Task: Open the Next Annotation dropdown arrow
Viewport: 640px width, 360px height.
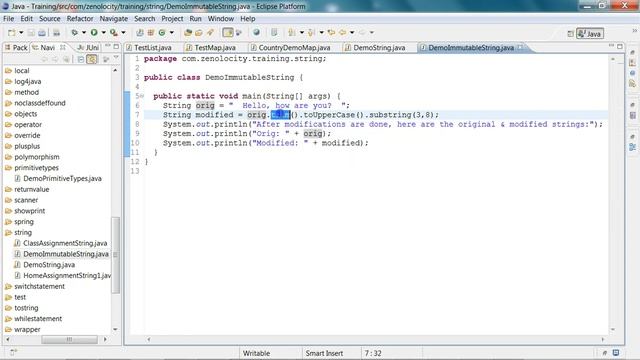Action: [302, 33]
